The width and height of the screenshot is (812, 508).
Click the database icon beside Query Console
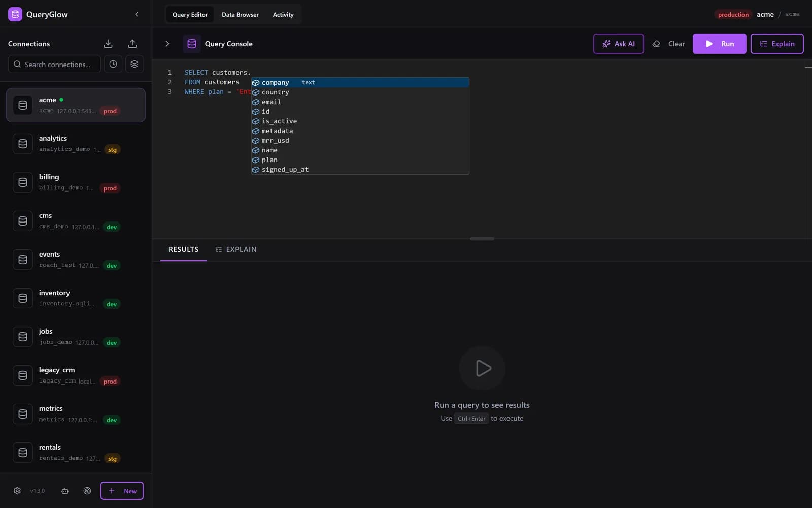pos(192,44)
